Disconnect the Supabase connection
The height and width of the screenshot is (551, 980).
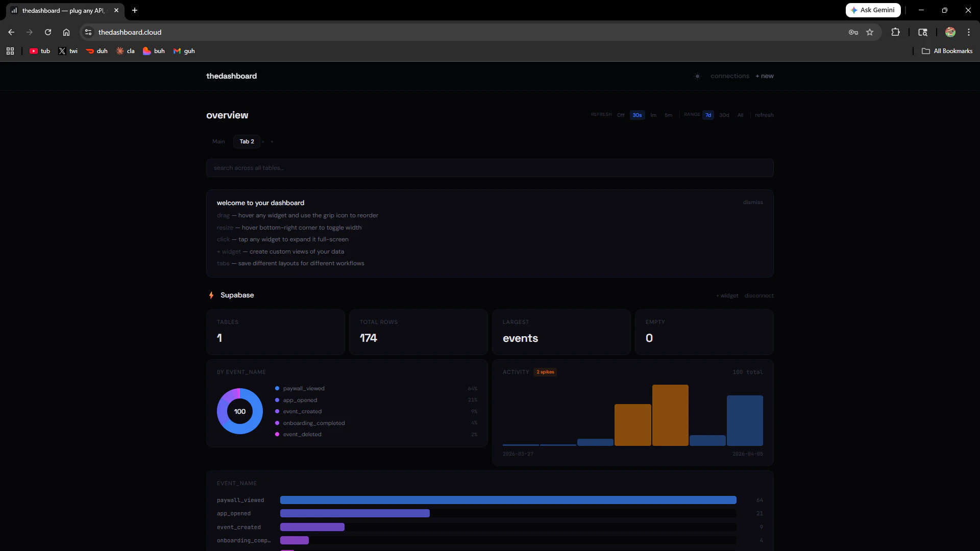pyautogui.click(x=759, y=295)
